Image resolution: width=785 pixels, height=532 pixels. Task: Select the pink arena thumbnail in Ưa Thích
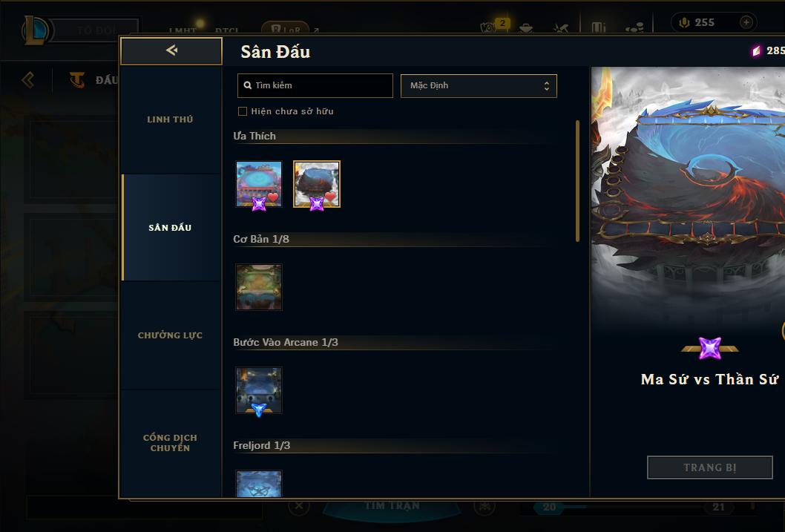click(259, 184)
